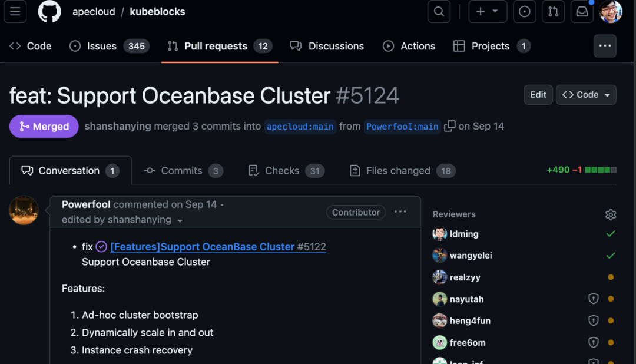Open the search icon in the top bar
Screen dimensions: 636x364
click(438, 11)
